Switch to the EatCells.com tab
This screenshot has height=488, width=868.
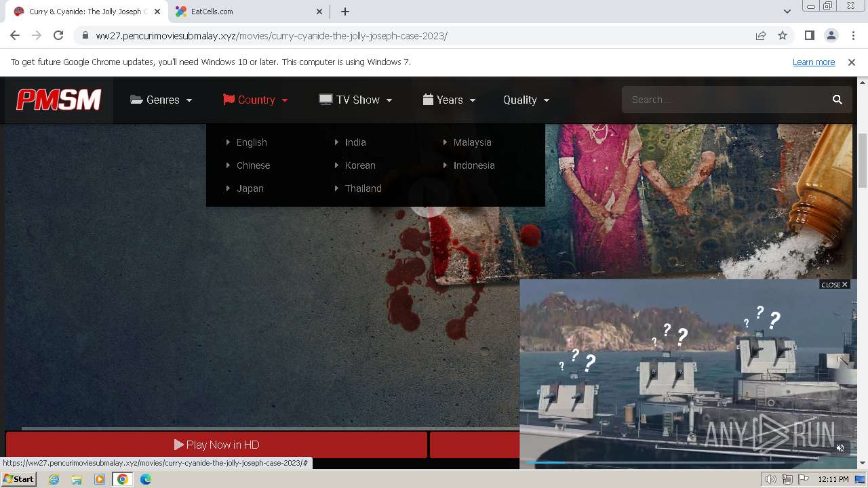250,12
